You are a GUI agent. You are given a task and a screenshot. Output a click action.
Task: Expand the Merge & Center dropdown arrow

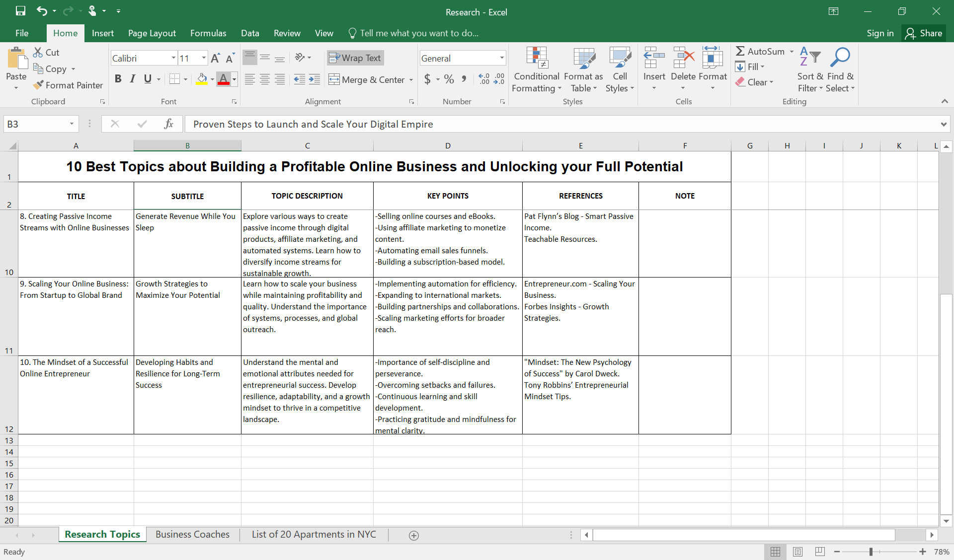tap(411, 79)
